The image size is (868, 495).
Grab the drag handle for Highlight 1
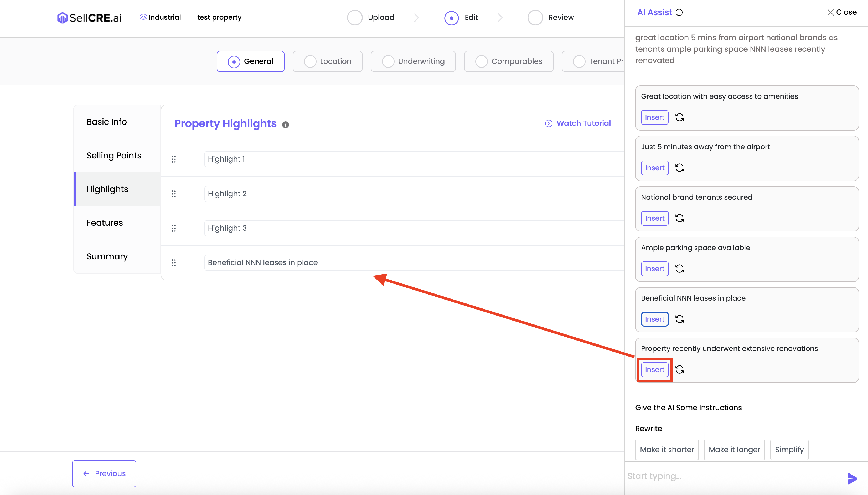(x=174, y=159)
